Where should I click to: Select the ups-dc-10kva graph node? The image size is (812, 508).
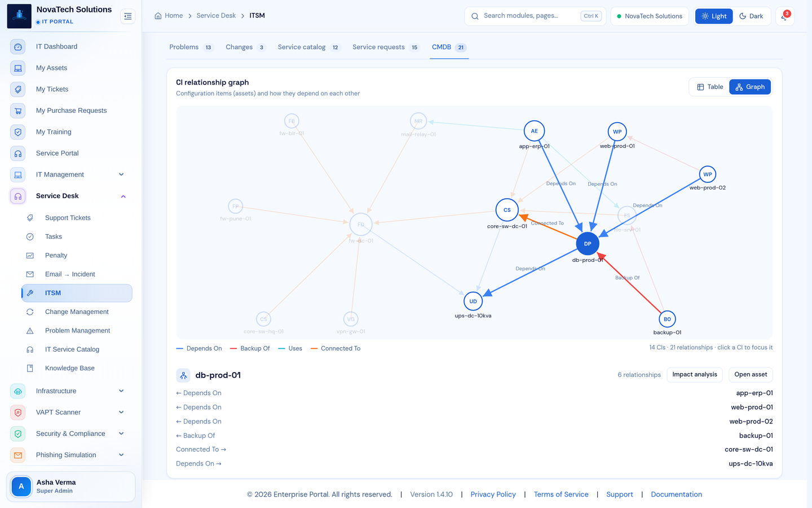point(473,301)
